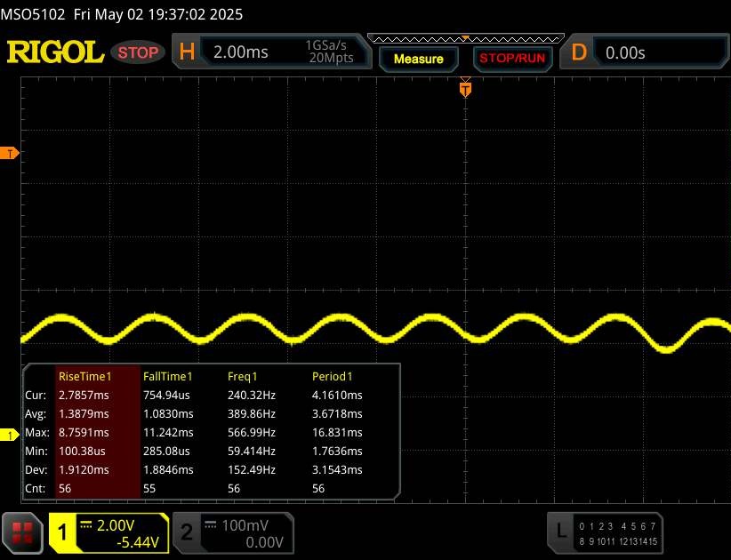Image resolution: width=731 pixels, height=560 pixels.
Task: Open the delay D label
Action: click(x=579, y=52)
